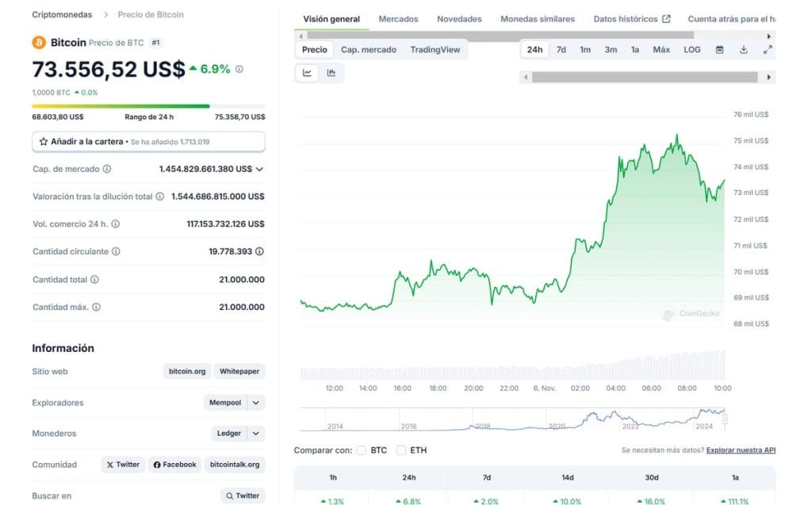This screenshot has width=812, height=505.
Task: Select Máx time range
Action: (661, 50)
